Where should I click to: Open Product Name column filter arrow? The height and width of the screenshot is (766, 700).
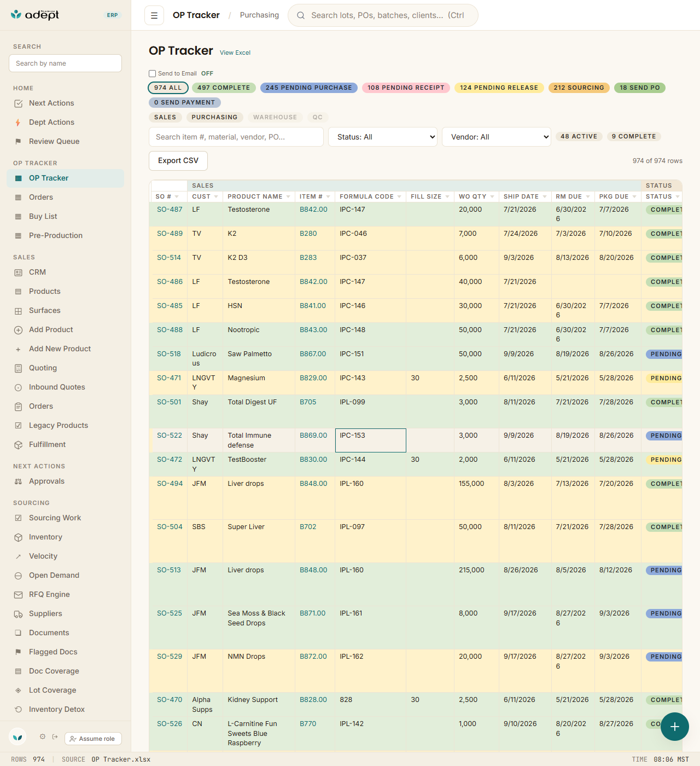point(288,197)
